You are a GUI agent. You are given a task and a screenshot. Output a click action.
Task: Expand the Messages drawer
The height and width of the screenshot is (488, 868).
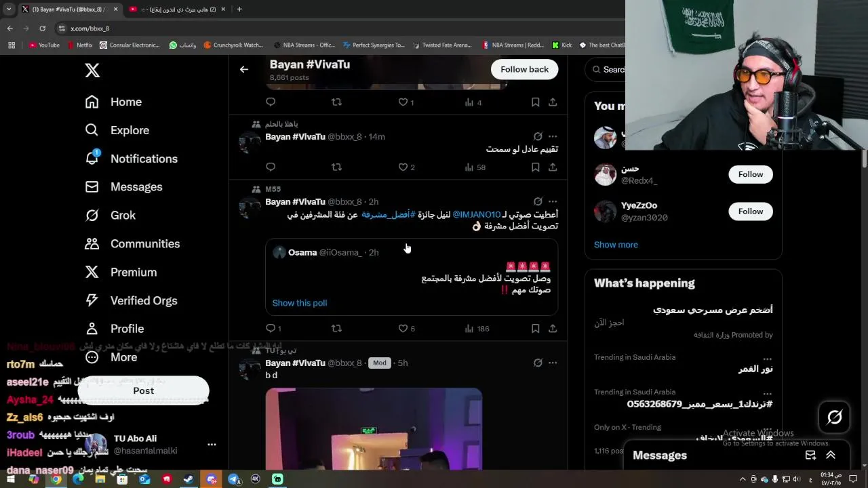tap(831, 455)
